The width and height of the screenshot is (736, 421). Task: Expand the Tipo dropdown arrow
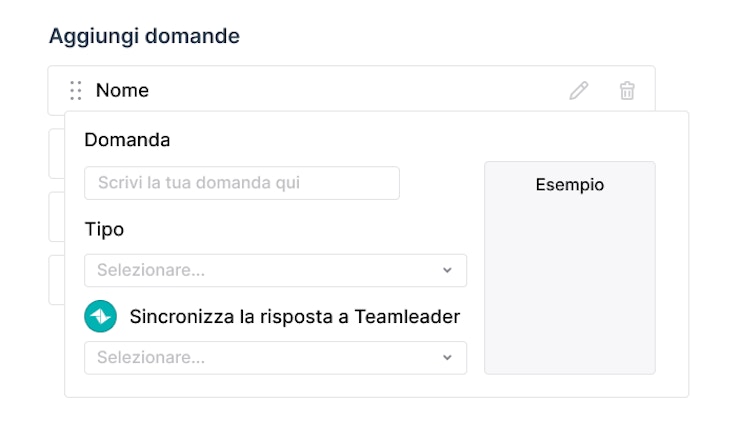click(447, 271)
